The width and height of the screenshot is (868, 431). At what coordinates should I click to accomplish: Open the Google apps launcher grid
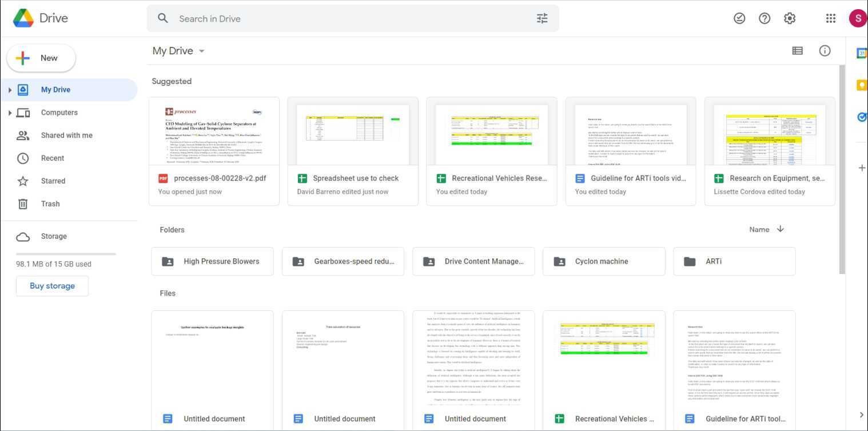tap(830, 18)
